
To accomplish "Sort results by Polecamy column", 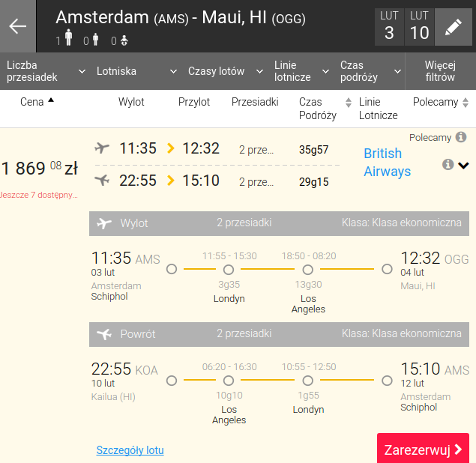I will [441, 102].
